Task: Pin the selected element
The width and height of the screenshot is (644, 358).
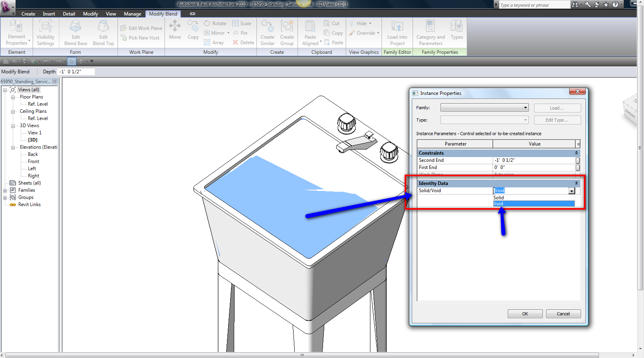Action: [x=240, y=33]
